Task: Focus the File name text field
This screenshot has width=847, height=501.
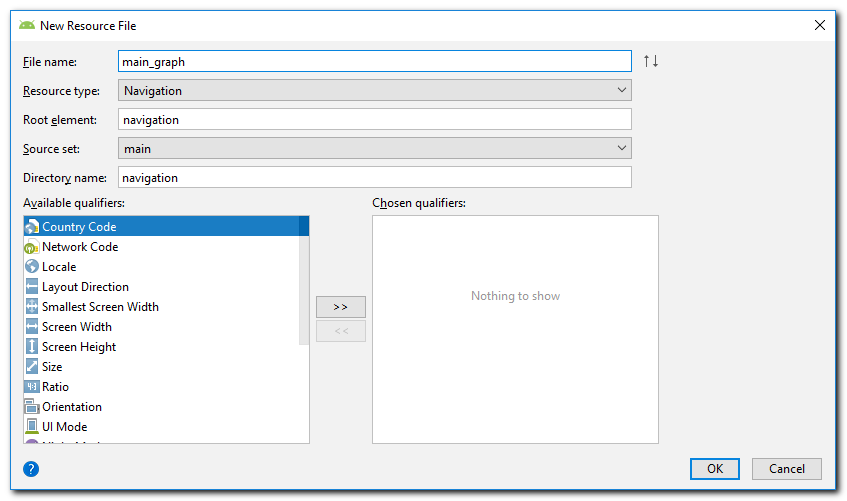Action: click(x=374, y=62)
